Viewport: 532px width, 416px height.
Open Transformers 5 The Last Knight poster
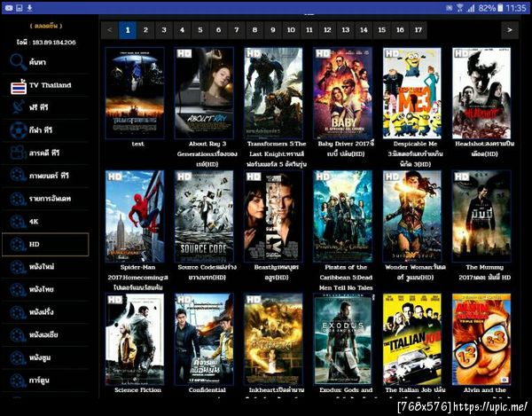point(273,93)
